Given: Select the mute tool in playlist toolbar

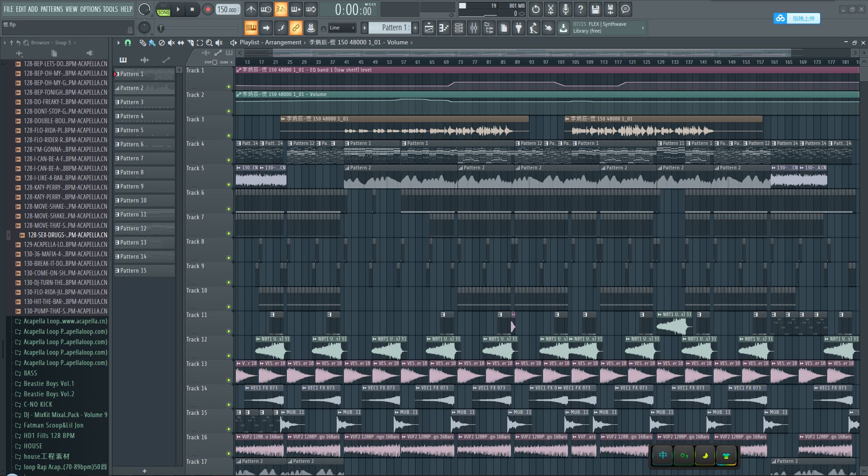Looking at the screenshot, I should coord(171,43).
